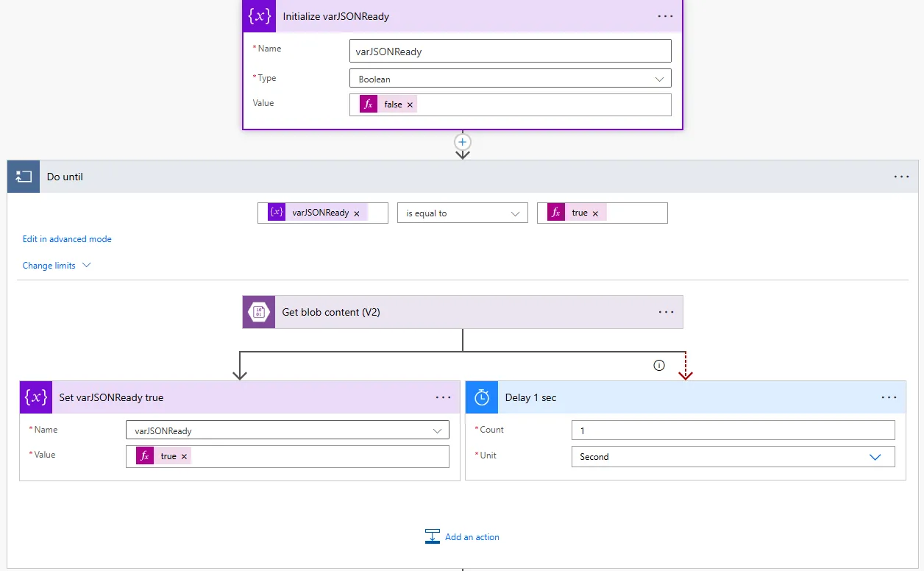Open the Set varJSONReady true ellipsis menu
The height and width of the screenshot is (571, 924).
click(x=443, y=397)
